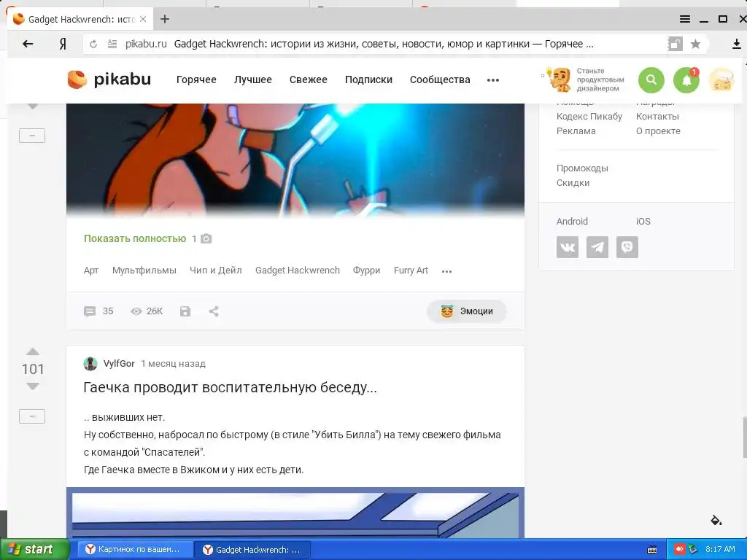Expand additional tags with three dots
The height and width of the screenshot is (560, 747).
[x=446, y=271]
